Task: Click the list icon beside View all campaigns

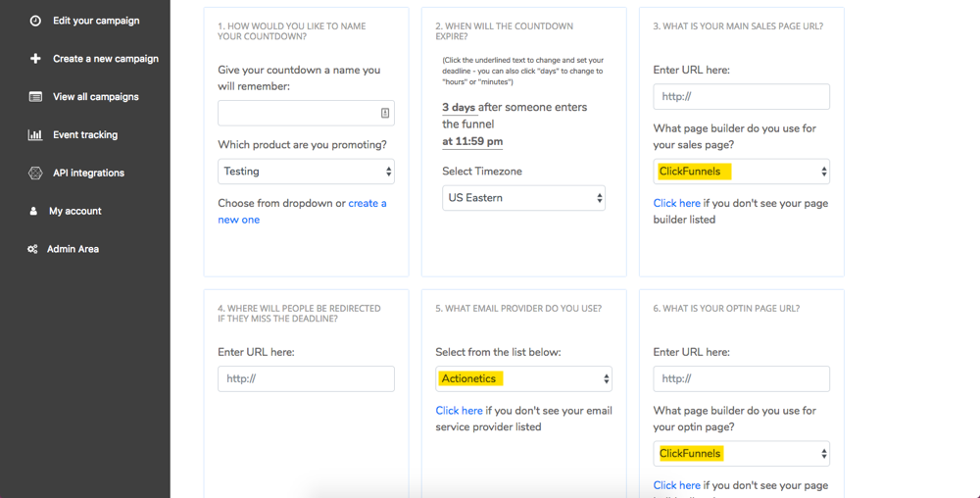Action: pyautogui.click(x=35, y=97)
